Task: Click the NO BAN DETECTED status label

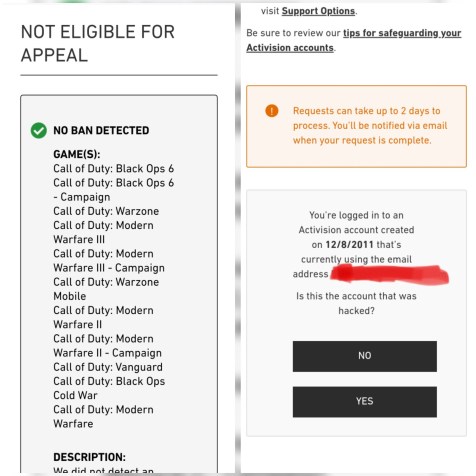Action: tap(101, 130)
